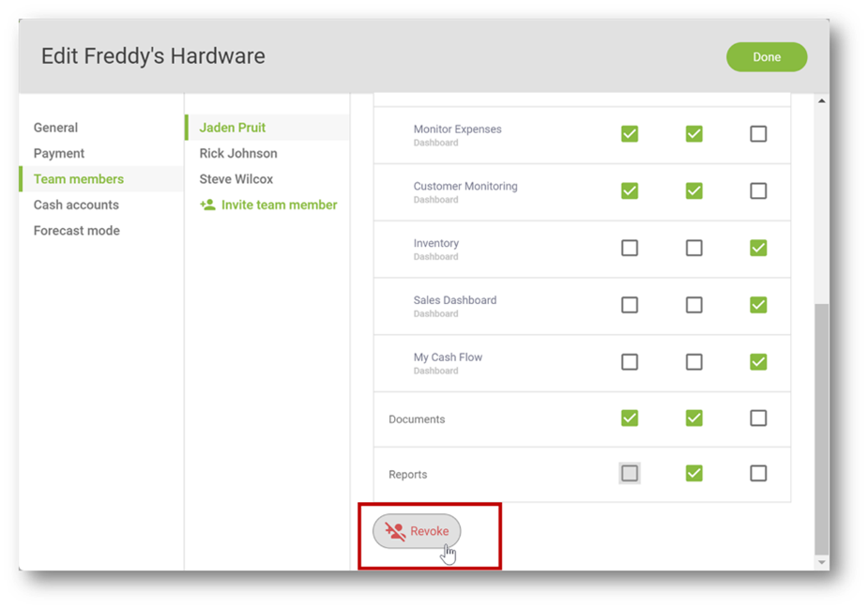Tick first checkbox in Sales Dashboard row
This screenshot has width=868, height=609.
click(630, 305)
